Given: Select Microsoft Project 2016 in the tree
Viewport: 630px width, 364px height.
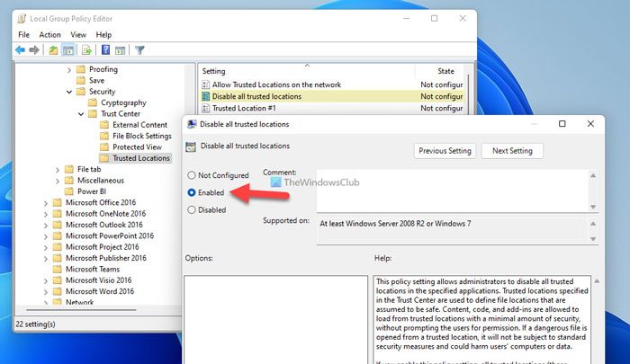Looking at the screenshot, I should pyautogui.click(x=102, y=247).
